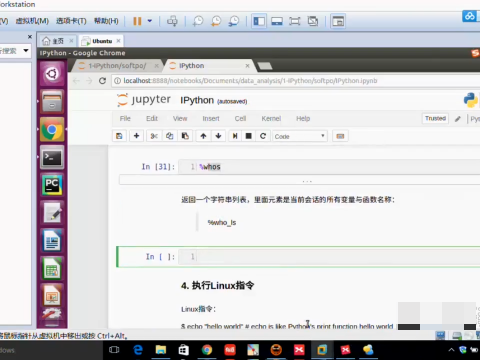Move the selected cell up
The width and height of the screenshot is (480, 360).
click(203, 136)
